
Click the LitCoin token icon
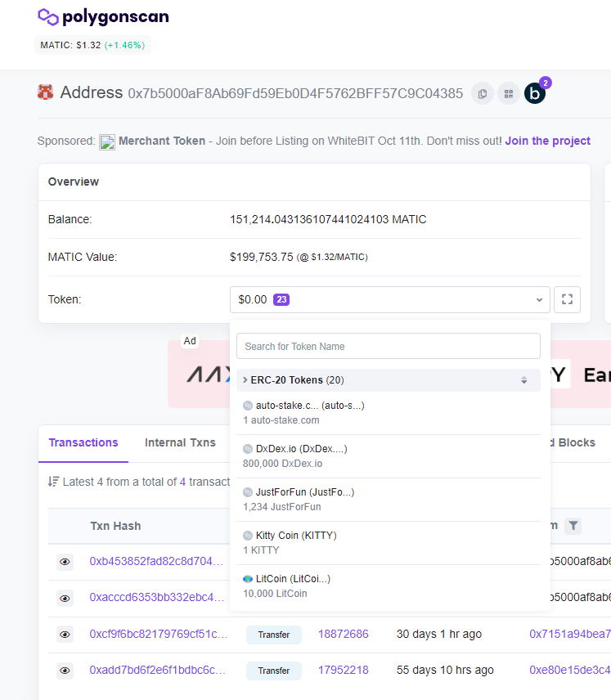coord(248,579)
